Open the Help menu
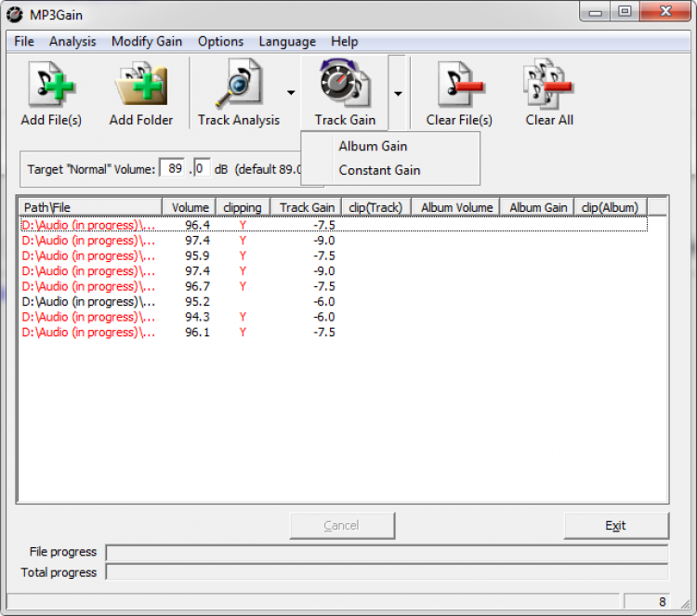697x616 pixels. (344, 41)
